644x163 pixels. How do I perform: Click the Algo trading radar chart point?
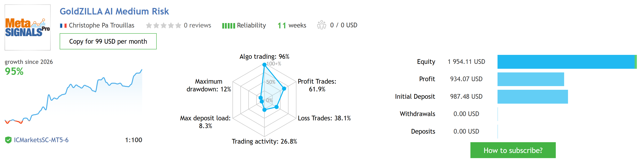pyautogui.click(x=264, y=65)
